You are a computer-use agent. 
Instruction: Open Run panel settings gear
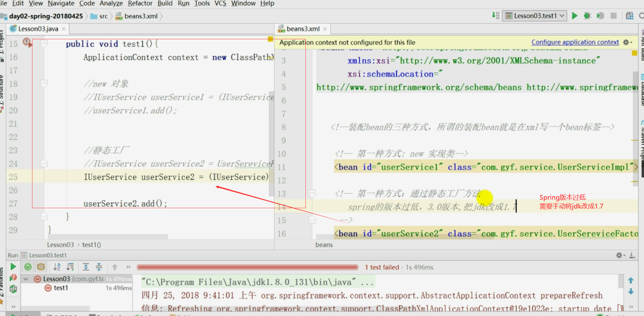tap(620, 255)
